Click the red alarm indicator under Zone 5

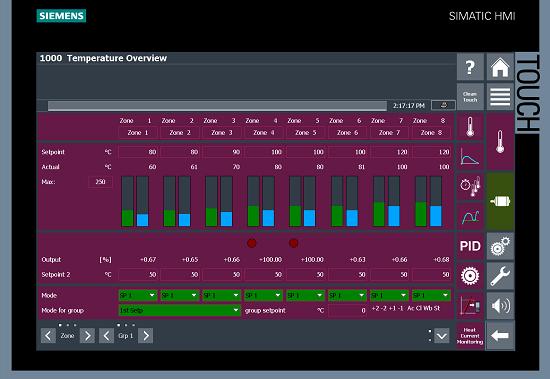tap(294, 243)
